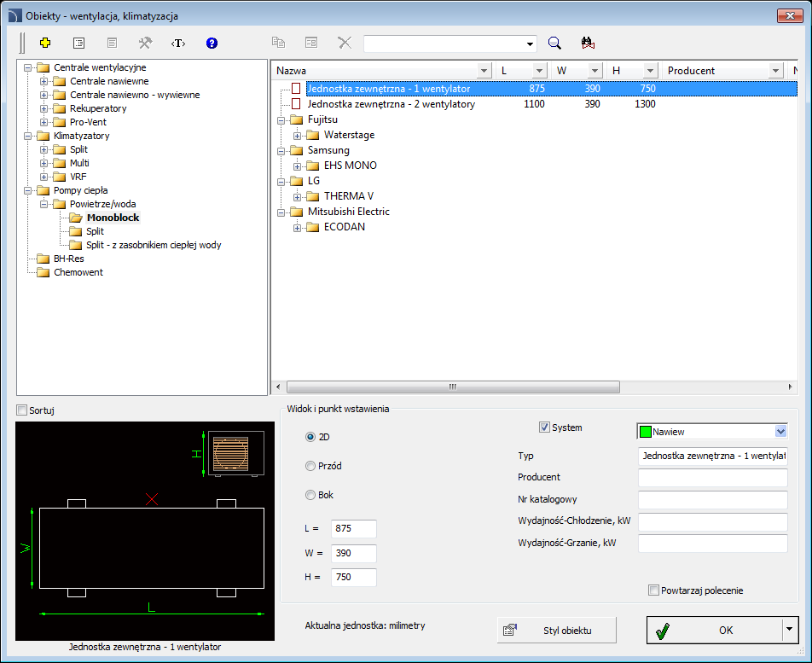Click the copy item toolbar icon
The image size is (812, 663).
point(279,43)
